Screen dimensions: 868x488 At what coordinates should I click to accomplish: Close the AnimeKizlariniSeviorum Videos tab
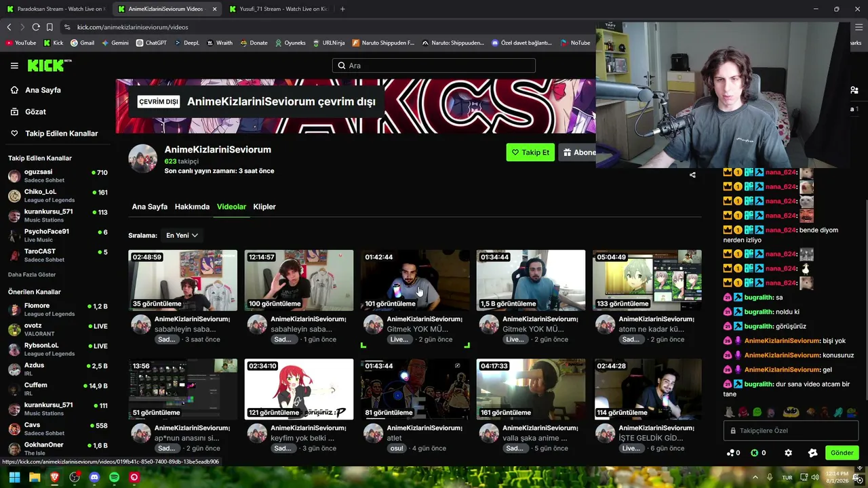(x=215, y=9)
